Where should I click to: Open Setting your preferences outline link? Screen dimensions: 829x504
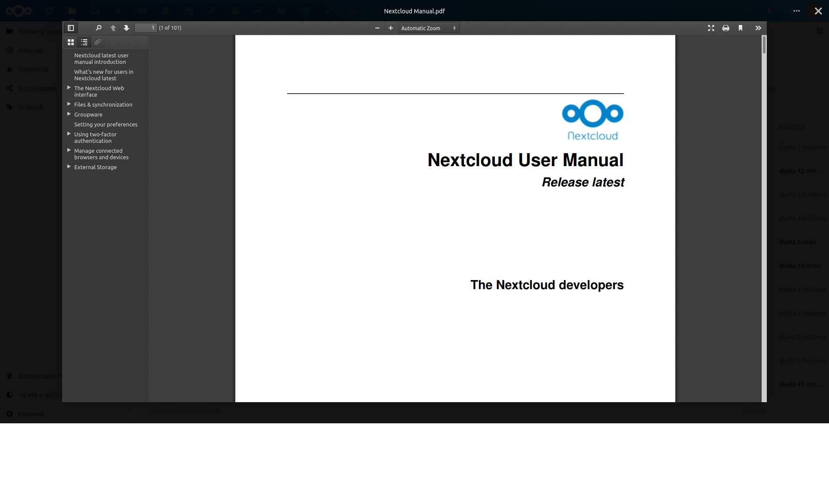[x=106, y=124]
